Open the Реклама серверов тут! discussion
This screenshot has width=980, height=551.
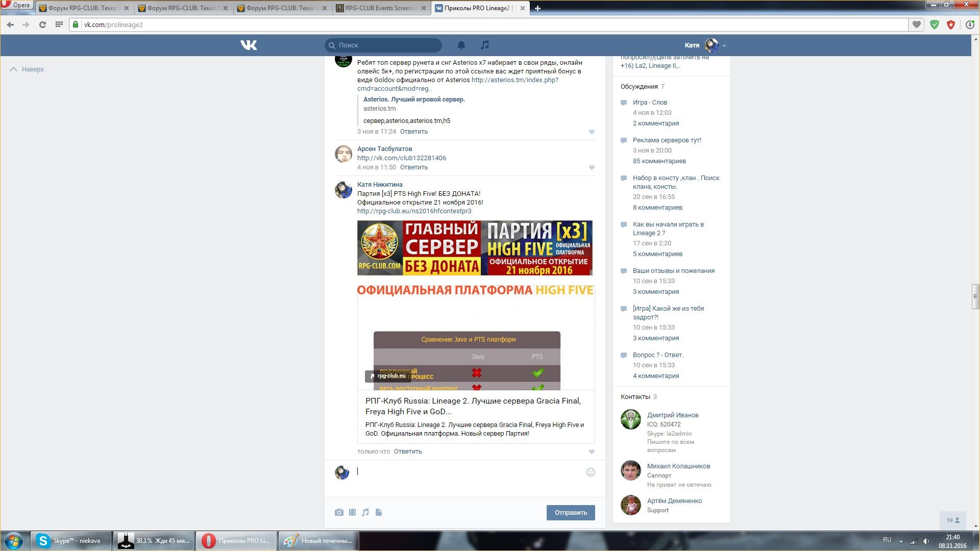[x=667, y=140]
